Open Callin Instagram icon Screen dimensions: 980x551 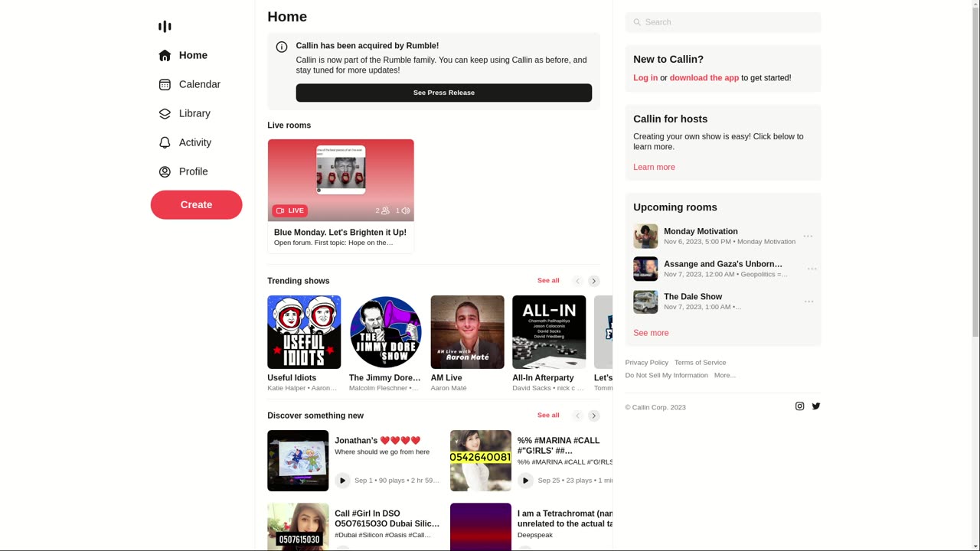[x=799, y=406]
